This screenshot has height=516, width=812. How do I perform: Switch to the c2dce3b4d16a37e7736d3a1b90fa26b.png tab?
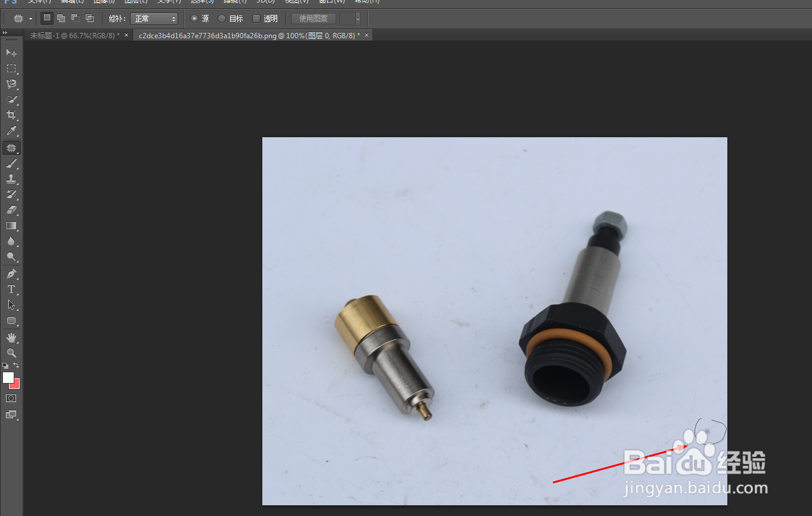tap(249, 35)
